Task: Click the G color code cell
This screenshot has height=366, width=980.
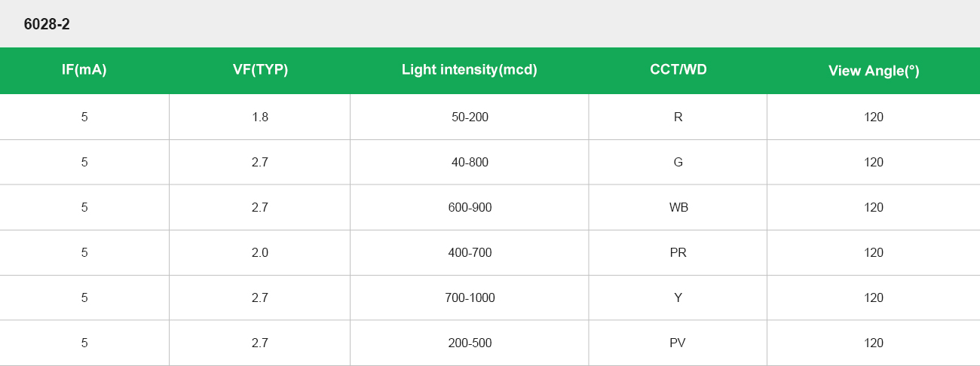Action: coord(678,162)
